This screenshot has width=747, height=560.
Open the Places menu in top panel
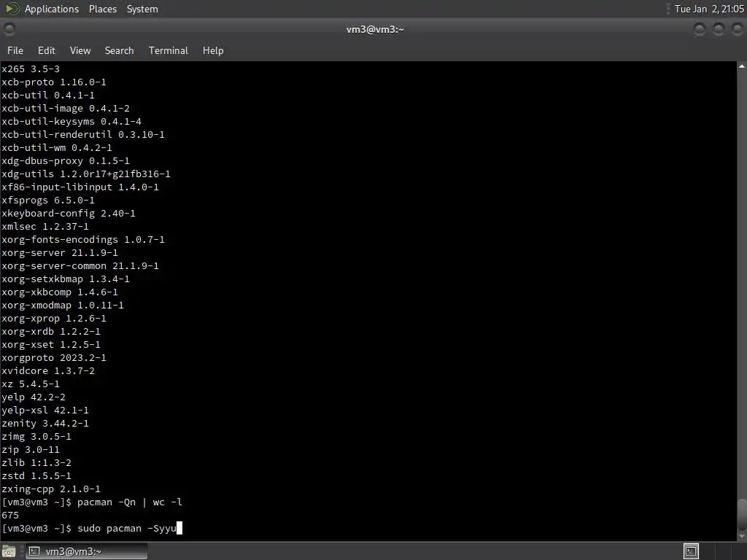pyautogui.click(x=102, y=9)
